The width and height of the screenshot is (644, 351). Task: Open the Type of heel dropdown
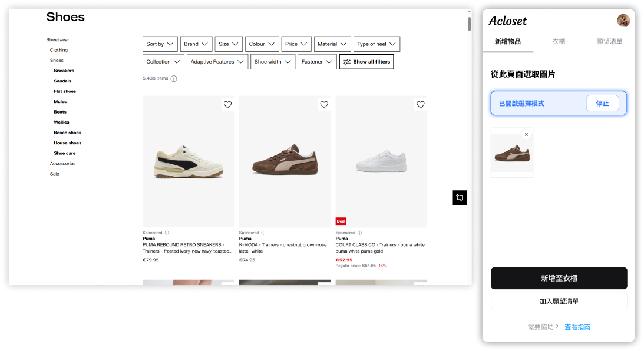tap(377, 44)
